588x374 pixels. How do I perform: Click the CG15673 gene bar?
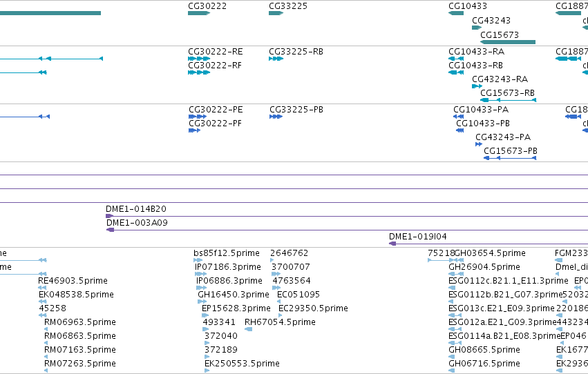(508, 42)
